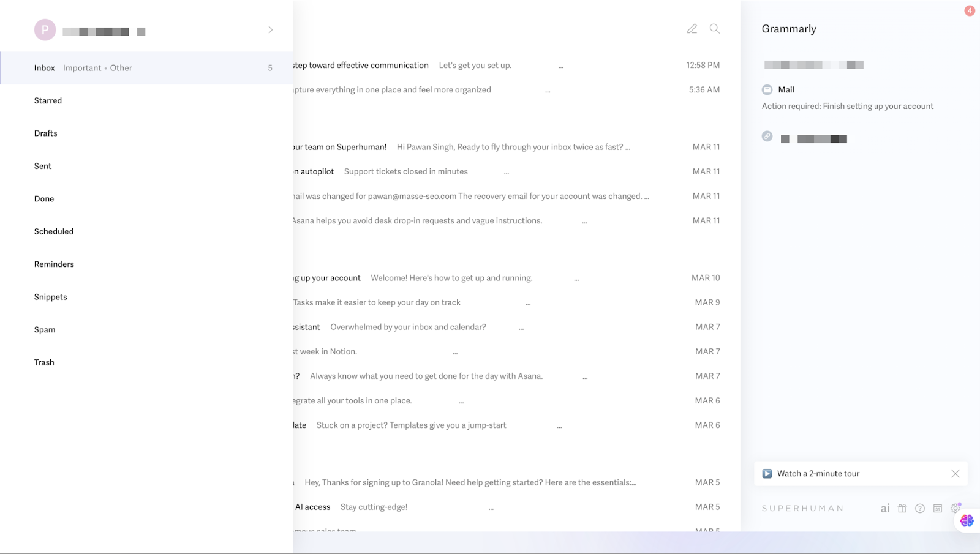Click the SUPERHUMAN wordmark in footer
Viewport: 980px width, 554px height.
(803, 509)
